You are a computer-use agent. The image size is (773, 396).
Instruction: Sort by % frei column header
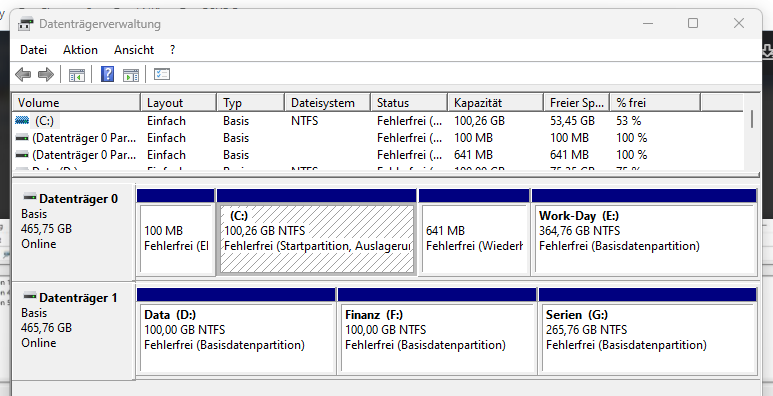(655, 103)
